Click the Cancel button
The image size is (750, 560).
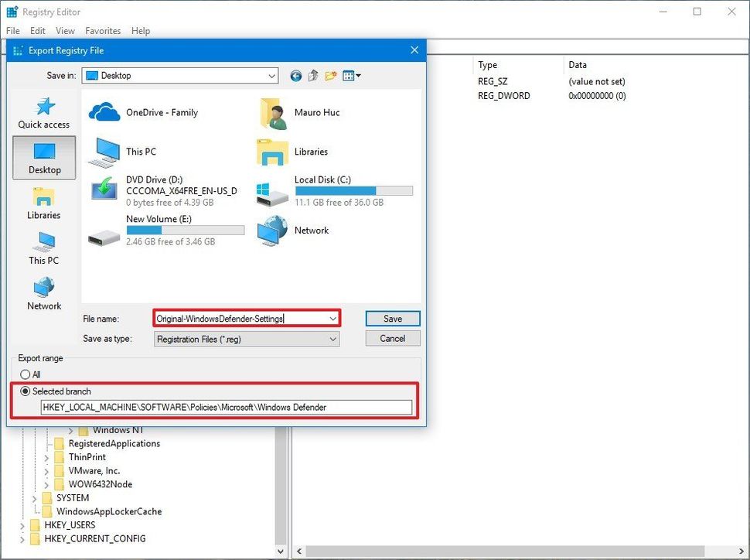coord(392,338)
